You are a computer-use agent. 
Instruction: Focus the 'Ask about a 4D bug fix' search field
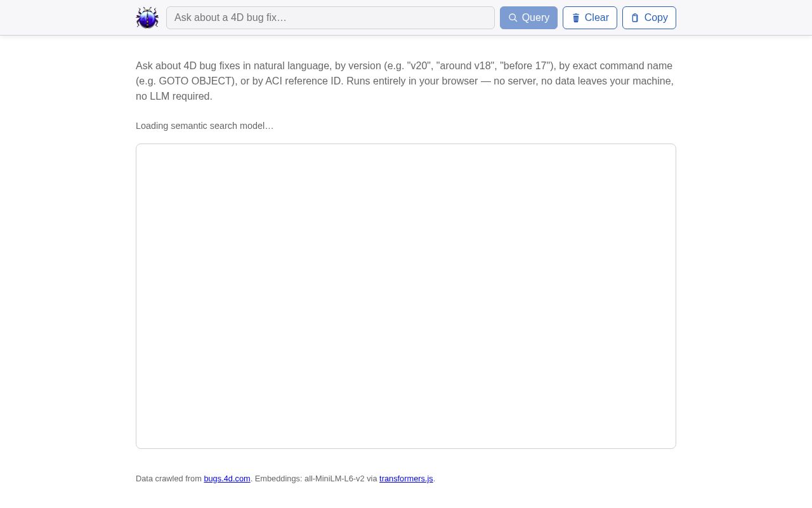point(331,18)
